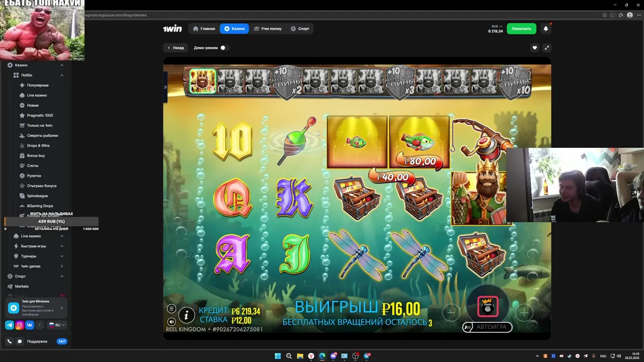This screenshot has height=362, width=644.
Task: Open Bonus buy category
Action: 36,155
